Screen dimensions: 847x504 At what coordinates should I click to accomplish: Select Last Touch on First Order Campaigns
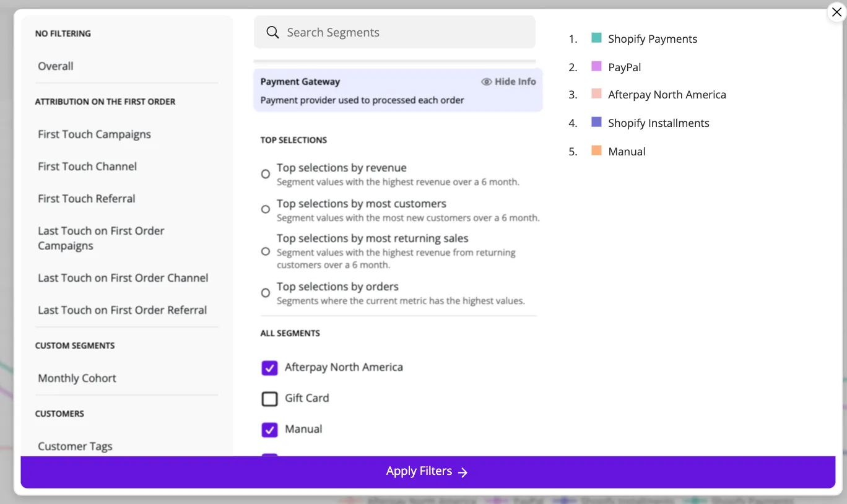click(x=101, y=238)
